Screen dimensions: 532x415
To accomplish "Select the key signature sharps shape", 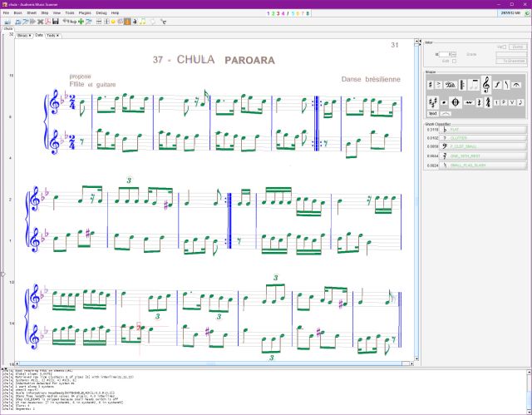I will [432, 102].
